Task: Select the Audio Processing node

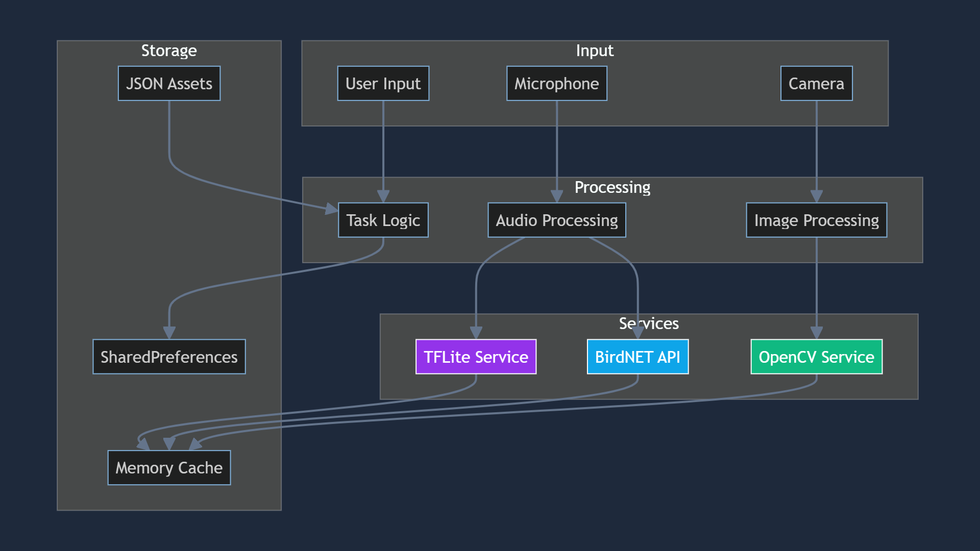Action: [556, 220]
